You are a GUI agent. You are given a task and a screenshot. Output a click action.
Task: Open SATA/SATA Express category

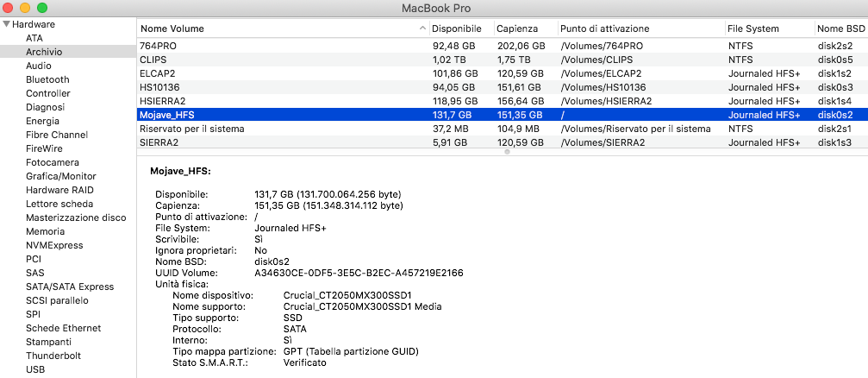coord(70,287)
